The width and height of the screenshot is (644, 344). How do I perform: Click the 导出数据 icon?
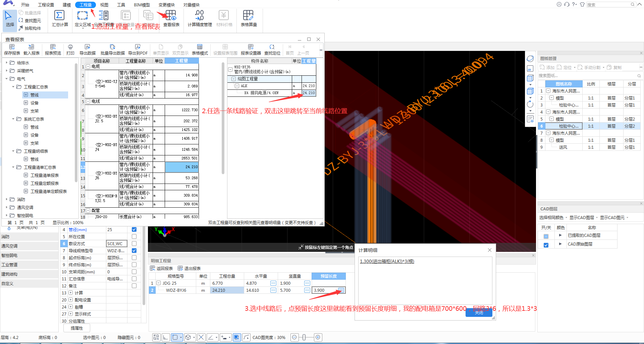coord(87,47)
